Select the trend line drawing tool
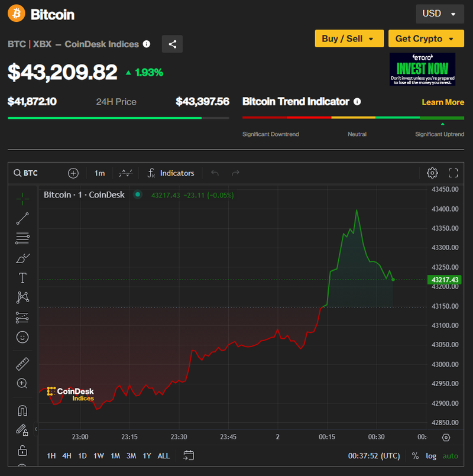This screenshot has width=473, height=476. (x=22, y=218)
